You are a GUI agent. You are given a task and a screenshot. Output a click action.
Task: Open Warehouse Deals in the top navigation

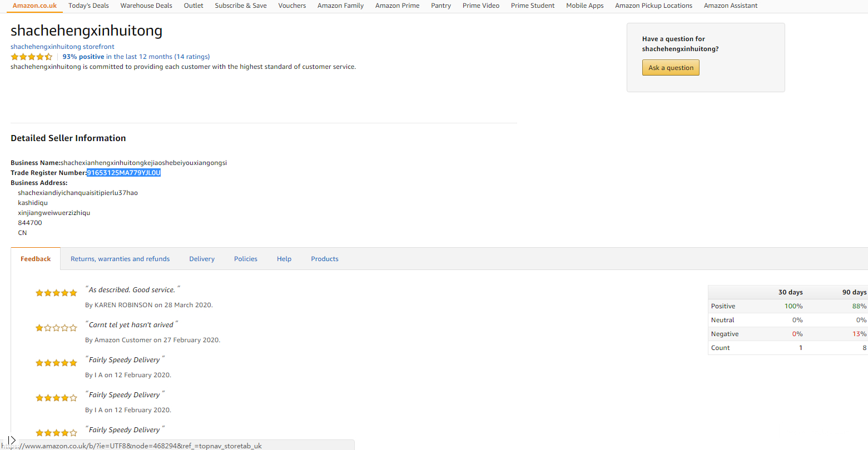146,6
